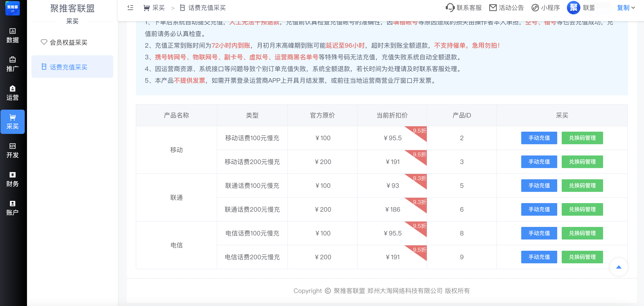Click 手动充值 for 电信话费200元慢充
Image resolution: width=644 pixels, height=306 pixels.
click(x=539, y=257)
